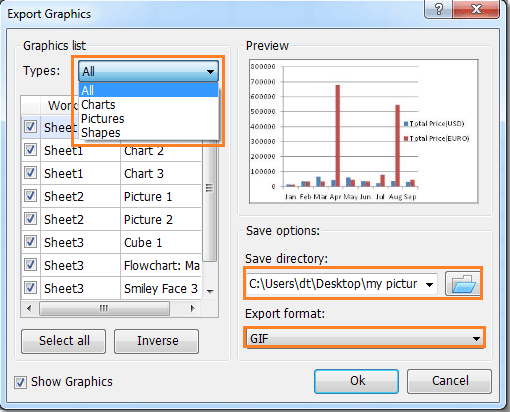Click the Select all button
This screenshot has width=510, height=412.
64,341
